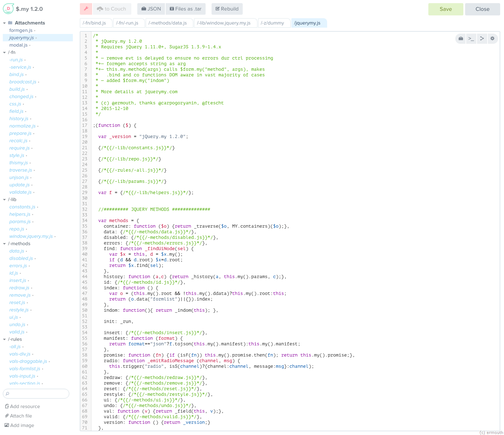The height and width of the screenshot is (435, 504).
Task: Switch to the /-z/dummy tab
Action: pos(274,23)
